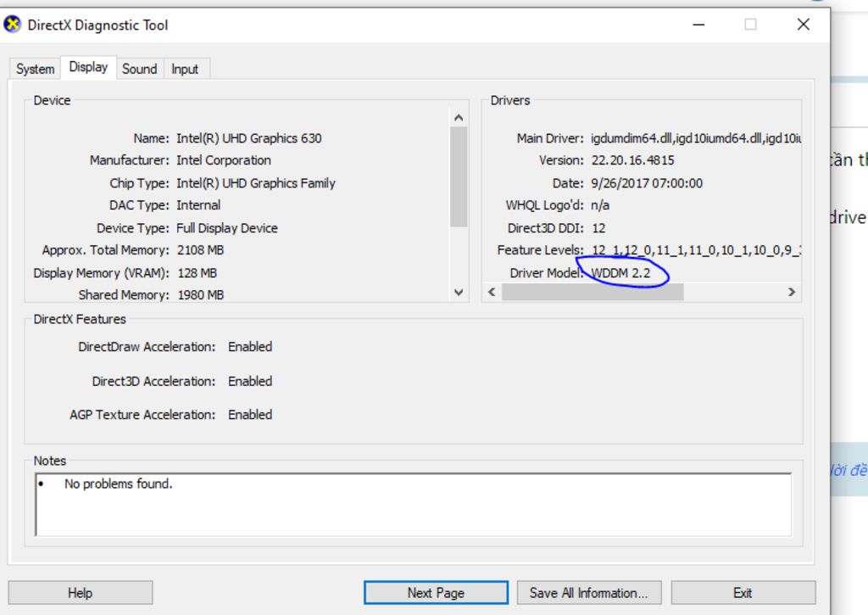The height and width of the screenshot is (615, 868).
Task: Click Driver Model value WDDM 2.2
Action: point(620,273)
